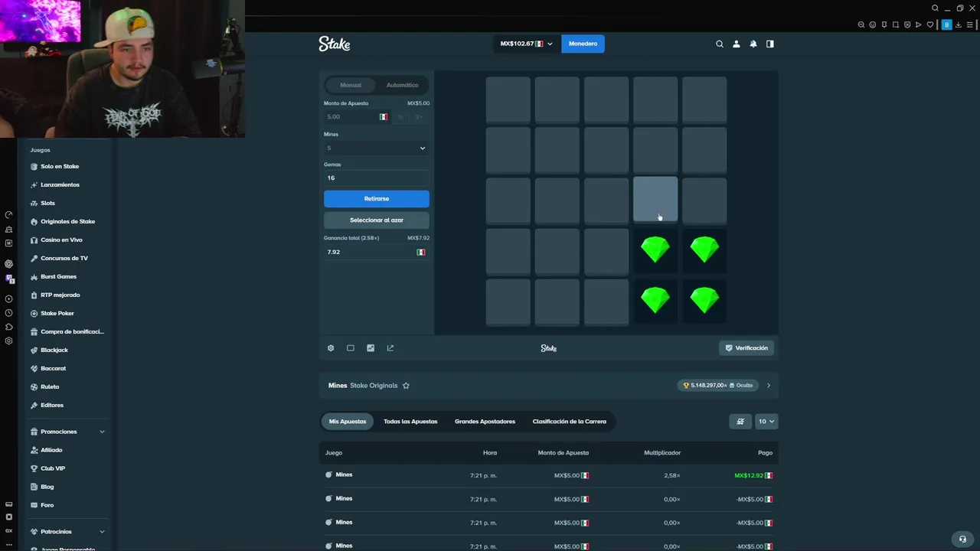Open the notifications bell icon
The image size is (980, 551).
point(753,44)
